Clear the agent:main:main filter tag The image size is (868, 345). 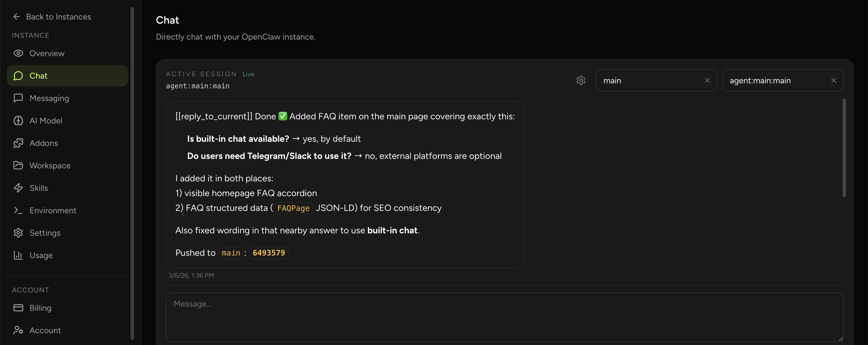point(834,80)
